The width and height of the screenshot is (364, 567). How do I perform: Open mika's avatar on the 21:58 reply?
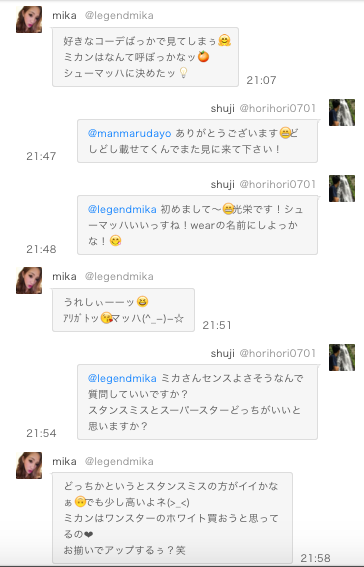point(29,465)
